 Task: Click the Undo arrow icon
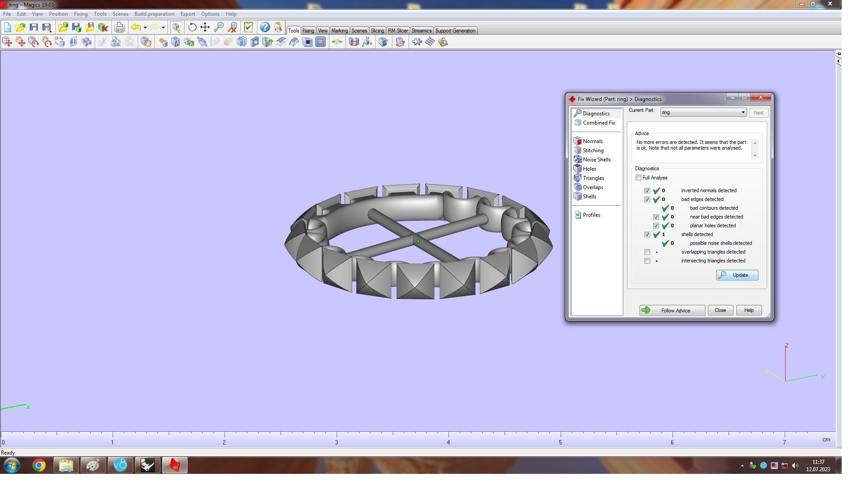136,28
